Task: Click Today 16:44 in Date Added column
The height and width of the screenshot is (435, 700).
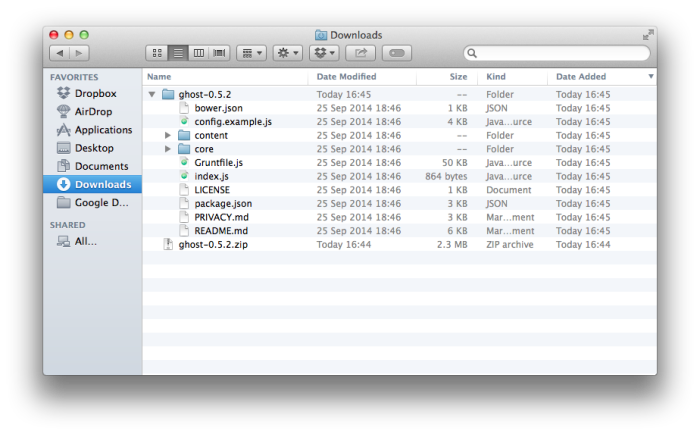Action: 583,245
